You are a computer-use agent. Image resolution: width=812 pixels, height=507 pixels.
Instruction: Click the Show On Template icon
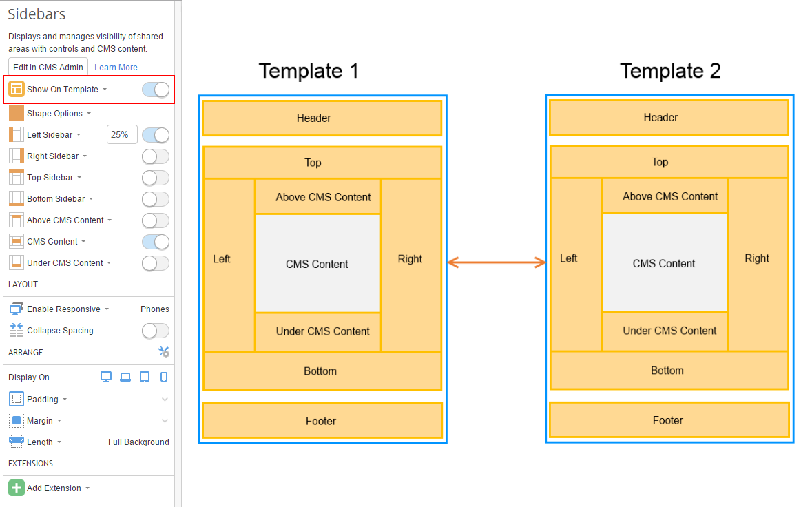tap(17, 90)
